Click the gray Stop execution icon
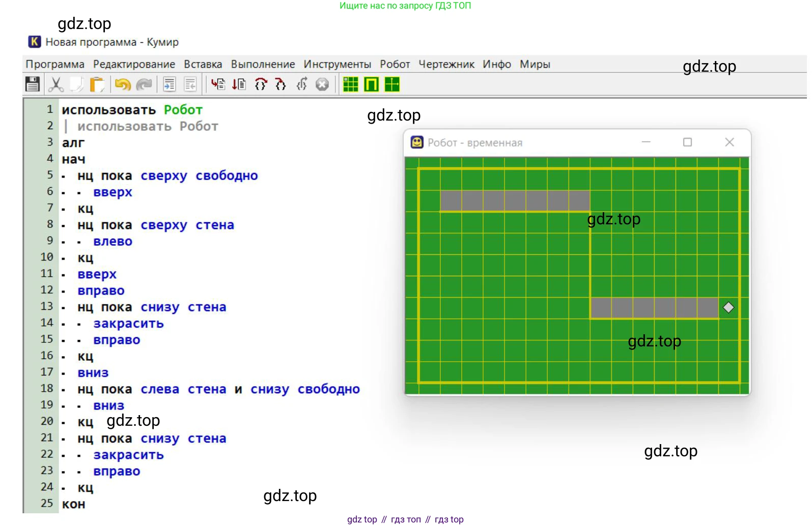 (322, 84)
